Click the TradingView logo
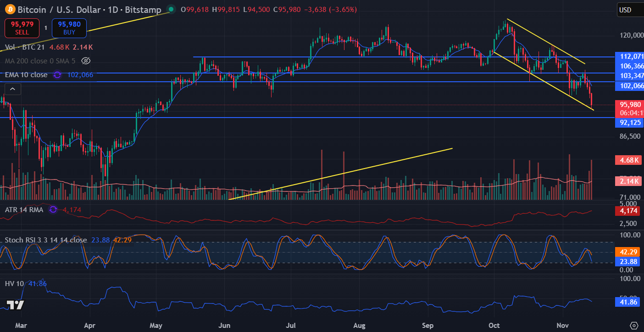 tap(15, 305)
